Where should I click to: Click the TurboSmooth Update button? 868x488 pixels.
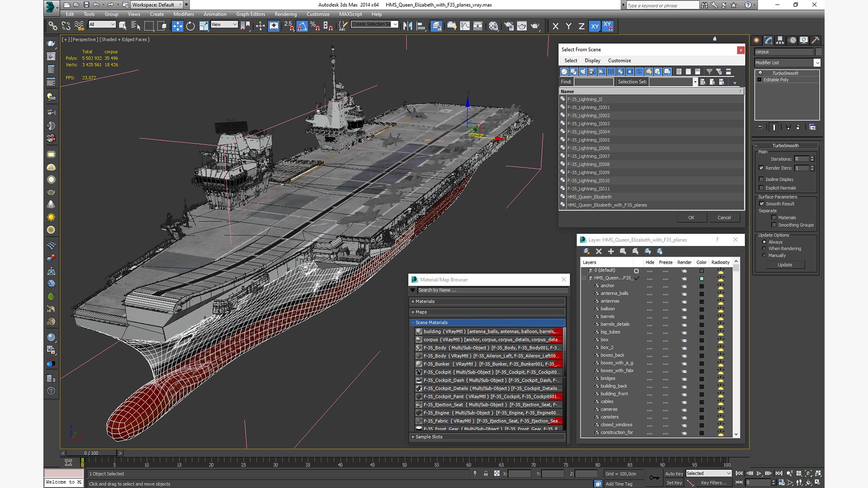pos(785,265)
